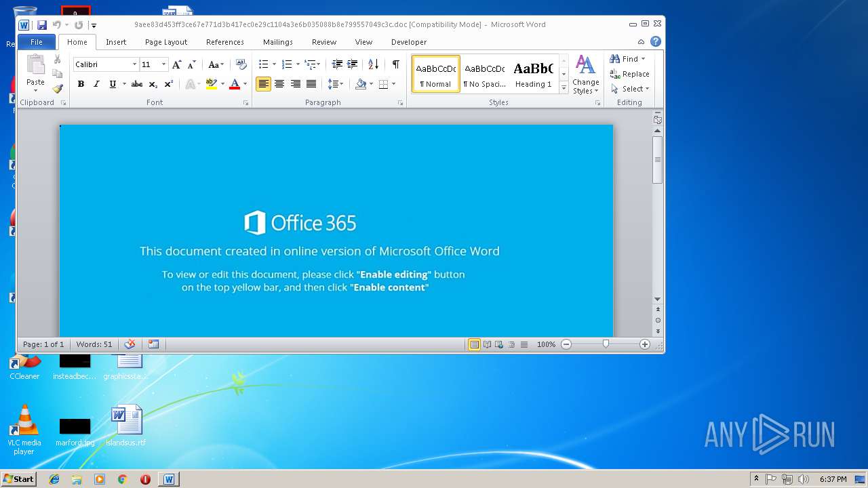Justify the paragraph text
The width and height of the screenshot is (868, 488).
[311, 84]
